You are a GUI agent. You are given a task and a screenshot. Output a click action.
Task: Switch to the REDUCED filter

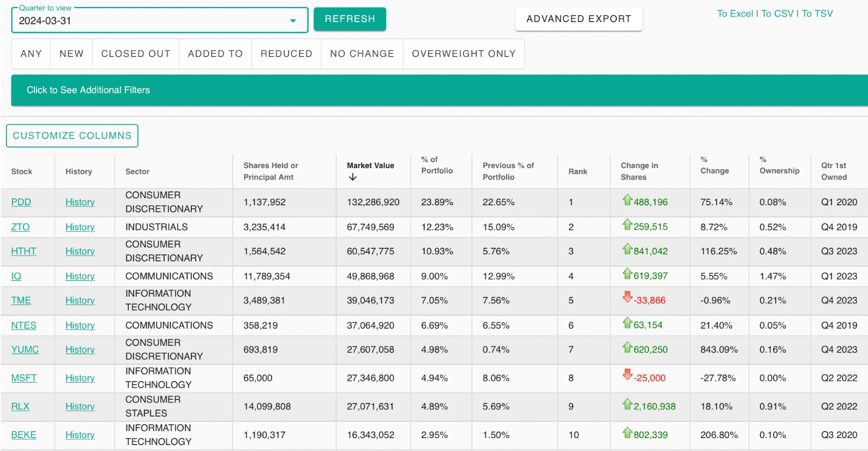(x=286, y=54)
